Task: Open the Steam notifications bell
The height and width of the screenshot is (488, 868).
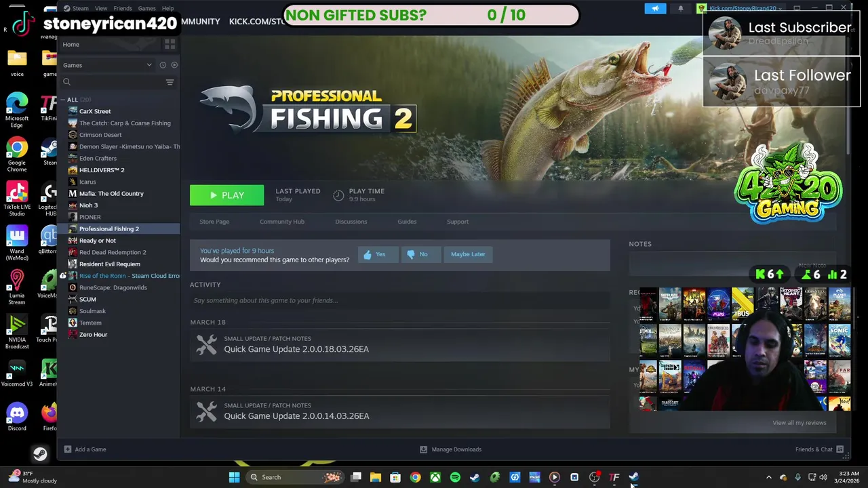Action: pos(681,8)
